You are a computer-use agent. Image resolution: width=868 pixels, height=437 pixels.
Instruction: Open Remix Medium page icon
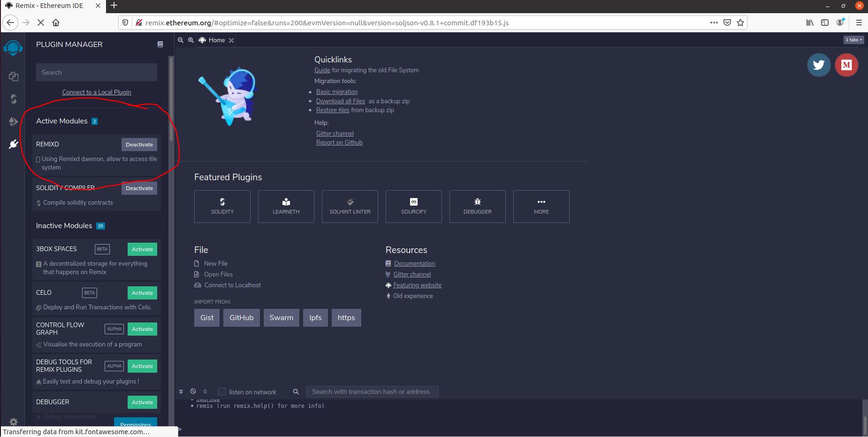[846, 65]
